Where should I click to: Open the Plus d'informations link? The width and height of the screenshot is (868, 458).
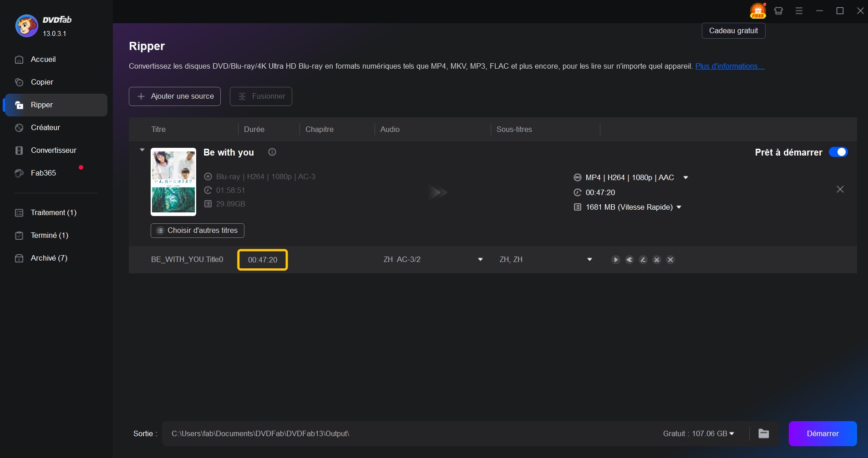pyautogui.click(x=730, y=66)
